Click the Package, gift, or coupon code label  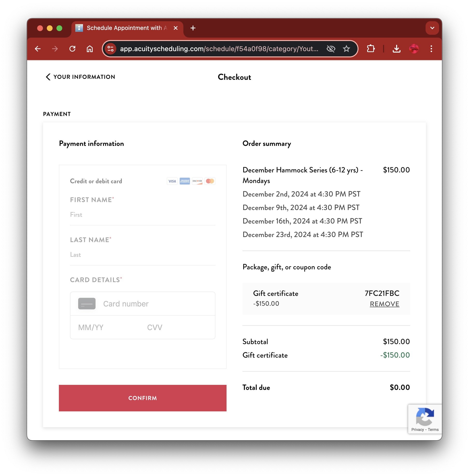click(287, 267)
